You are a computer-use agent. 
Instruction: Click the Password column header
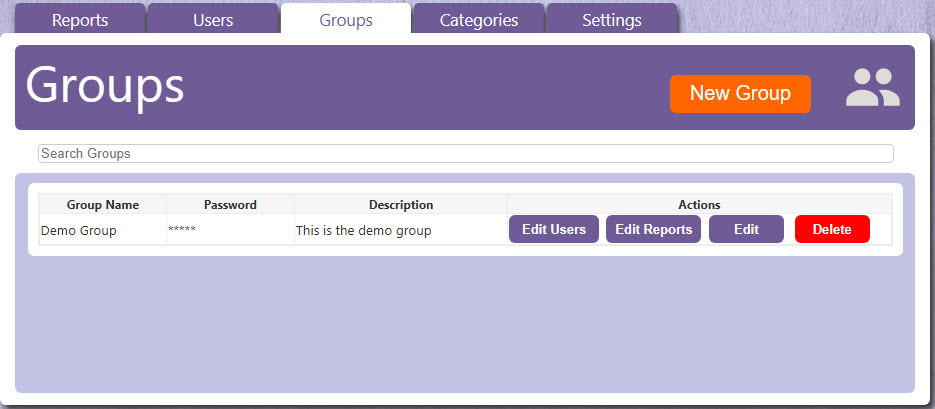(230, 204)
